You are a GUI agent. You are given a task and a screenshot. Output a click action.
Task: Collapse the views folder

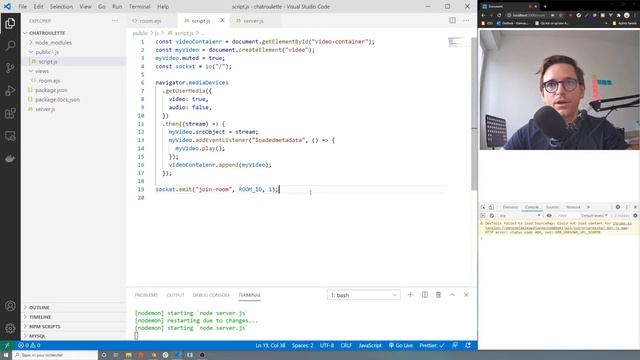(42, 71)
